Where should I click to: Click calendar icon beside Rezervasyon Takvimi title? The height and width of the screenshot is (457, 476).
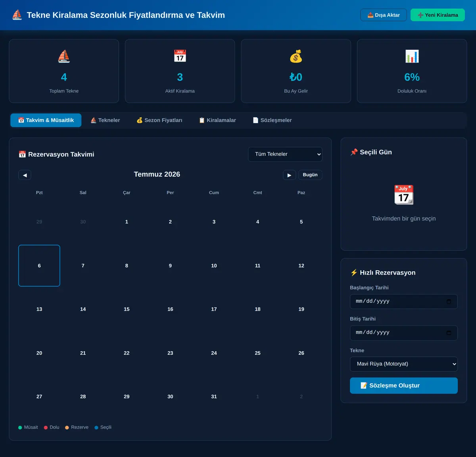[22, 154]
